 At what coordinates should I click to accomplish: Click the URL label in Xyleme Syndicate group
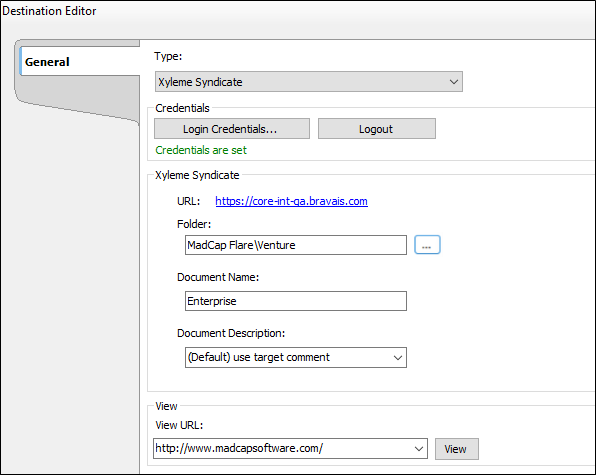188,201
